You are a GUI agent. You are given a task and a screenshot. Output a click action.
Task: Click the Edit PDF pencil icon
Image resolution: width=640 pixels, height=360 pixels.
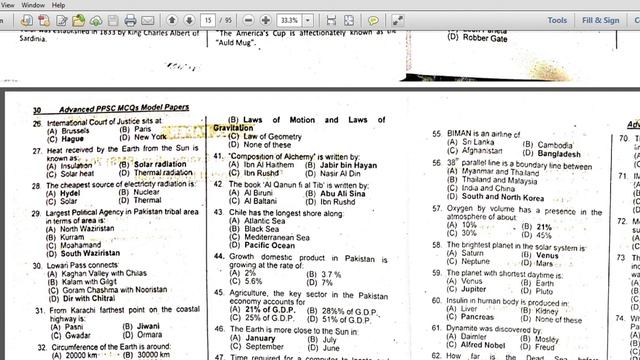(62, 20)
